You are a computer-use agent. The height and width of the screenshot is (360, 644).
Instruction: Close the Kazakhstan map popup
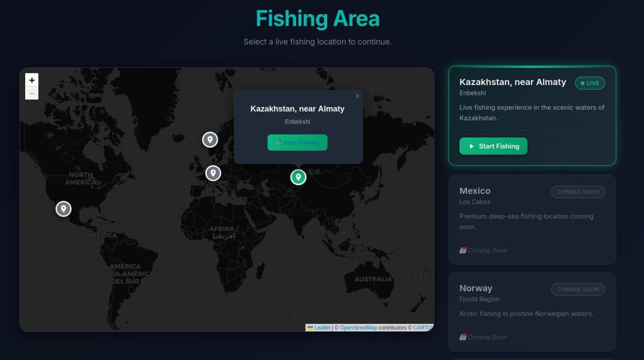click(358, 96)
